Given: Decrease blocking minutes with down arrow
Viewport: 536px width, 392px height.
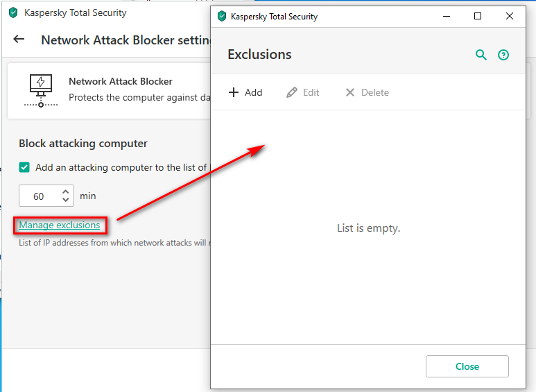Looking at the screenshot, I should 66,200.
